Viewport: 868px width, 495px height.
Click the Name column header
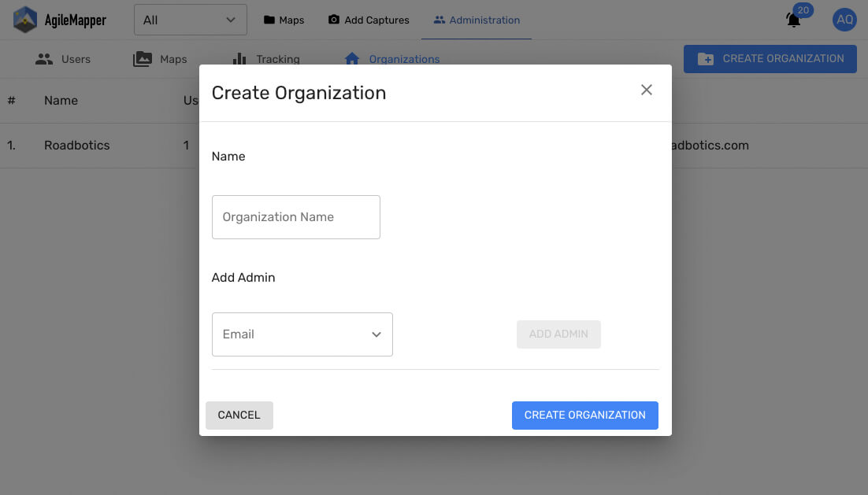(x=61, y=101)
